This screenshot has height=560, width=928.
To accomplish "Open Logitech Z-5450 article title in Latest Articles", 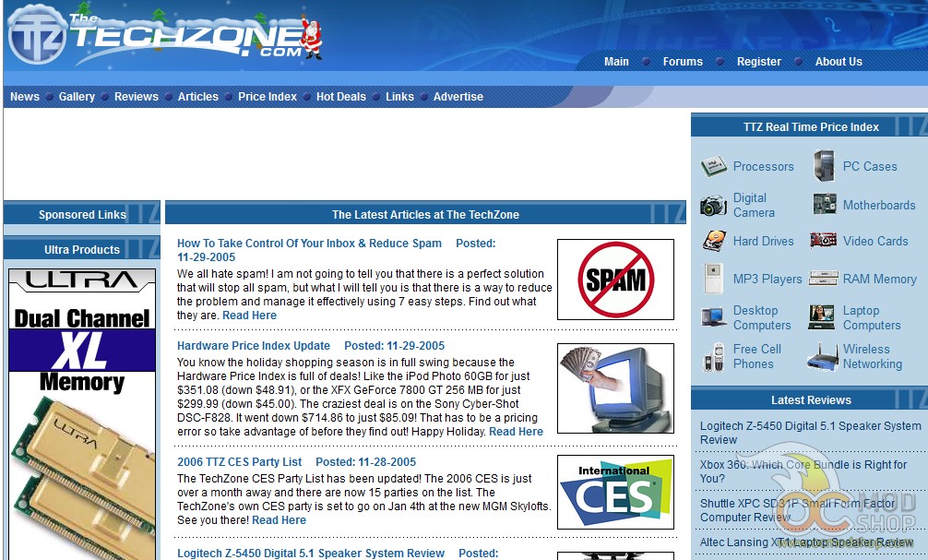I will [x=311, y=553].
